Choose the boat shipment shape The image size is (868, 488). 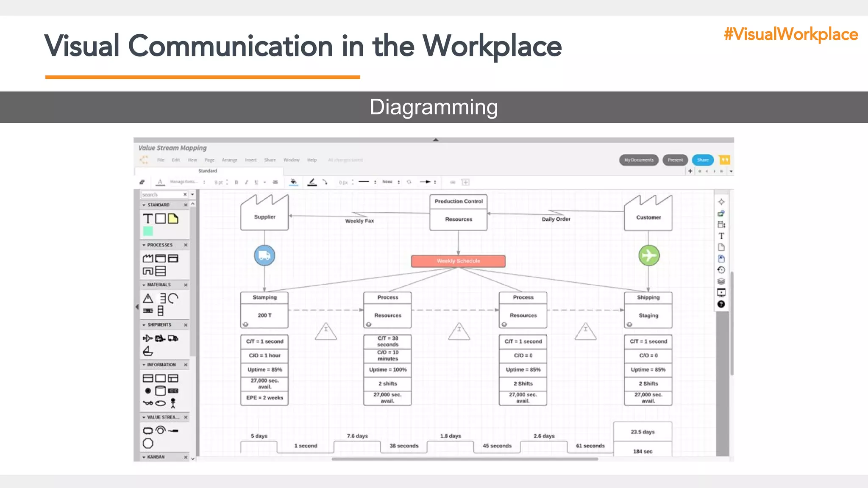(147, 351)
